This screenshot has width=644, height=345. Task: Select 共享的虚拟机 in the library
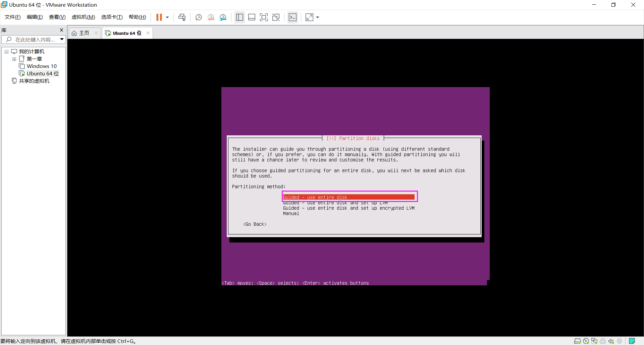pos(34,81)
